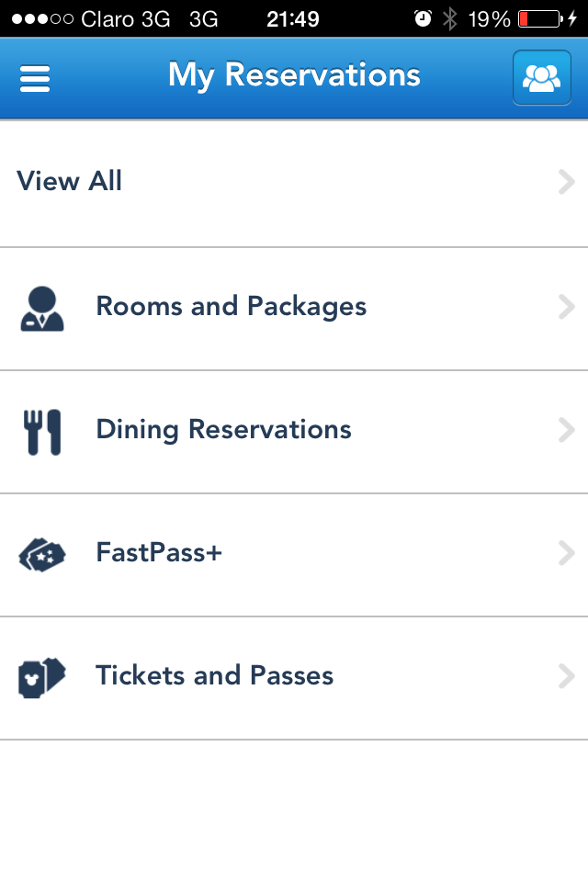This screenshot has width=588, height=882.
Task: Expand Dining Reservations chevron arrow
Action: [x=566, y=430]
